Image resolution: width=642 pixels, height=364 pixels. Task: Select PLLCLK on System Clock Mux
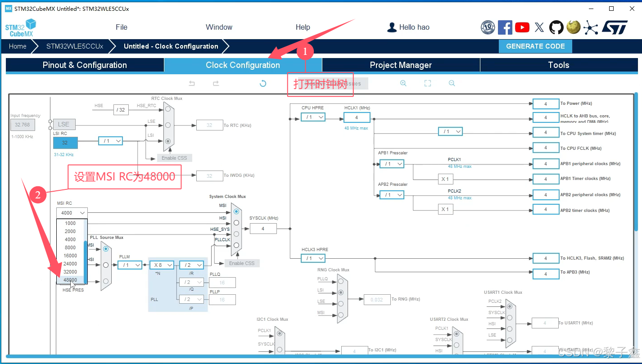tap(236, 245)
